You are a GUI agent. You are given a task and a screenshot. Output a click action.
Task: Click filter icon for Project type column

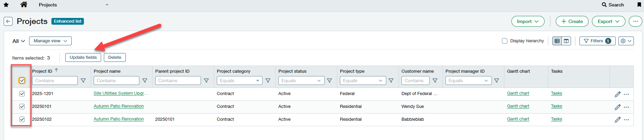(x=391, y=80)
